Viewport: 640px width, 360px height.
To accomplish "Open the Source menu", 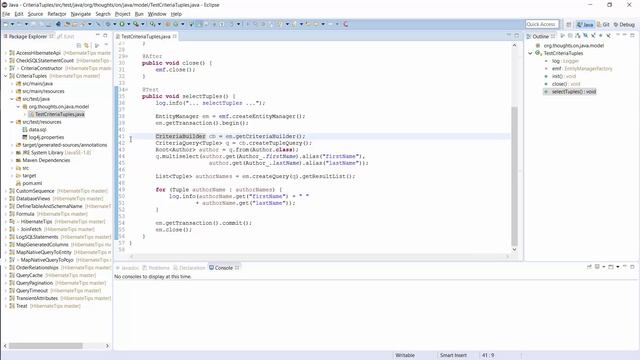I will 35,14.
